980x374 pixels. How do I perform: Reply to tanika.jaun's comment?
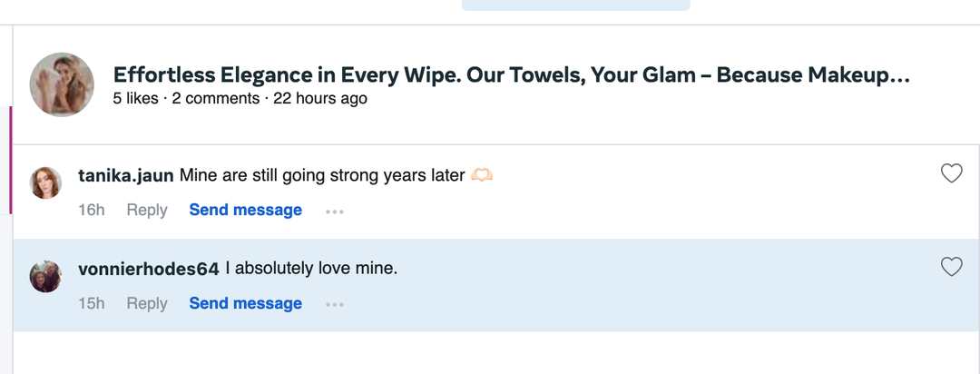pos(147,211)
